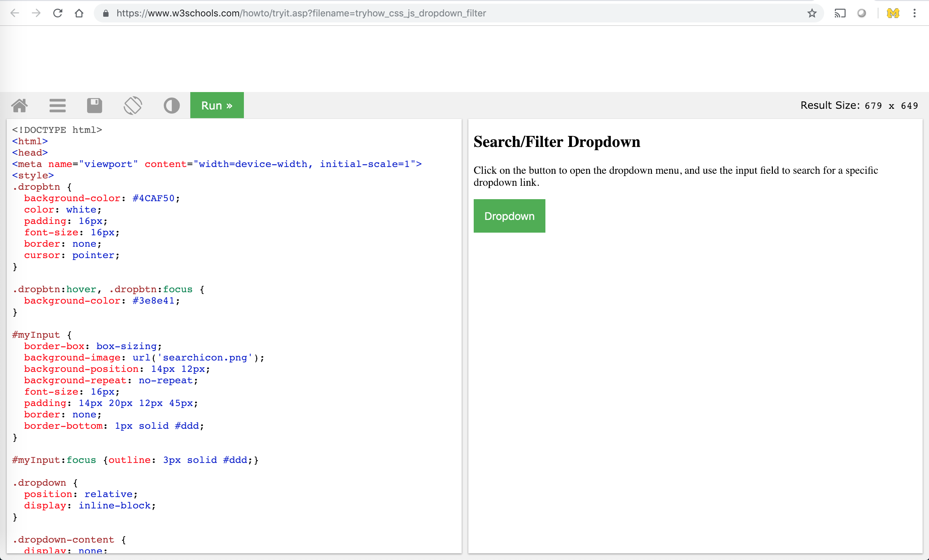Click the '.dropbtn:hover, .dropbtn:focus' line
929x560 pixels.
108,289
